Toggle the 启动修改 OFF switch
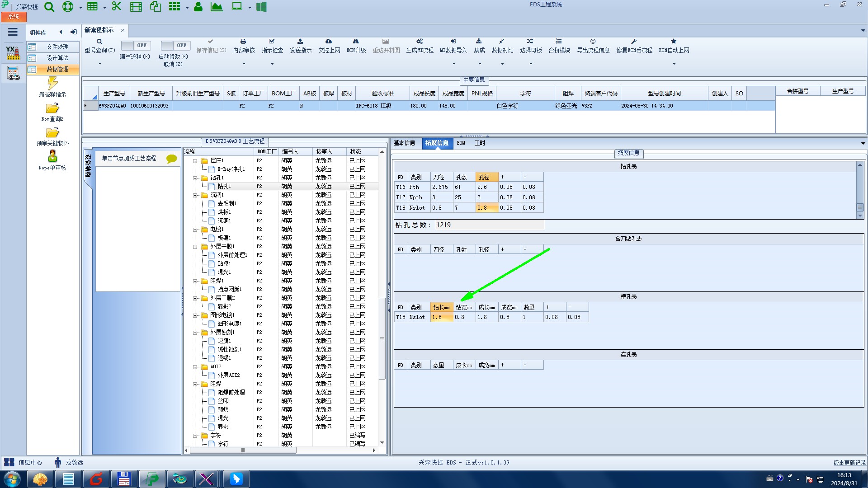This screenshot has width=868, height=488. [x=175, y=46]
